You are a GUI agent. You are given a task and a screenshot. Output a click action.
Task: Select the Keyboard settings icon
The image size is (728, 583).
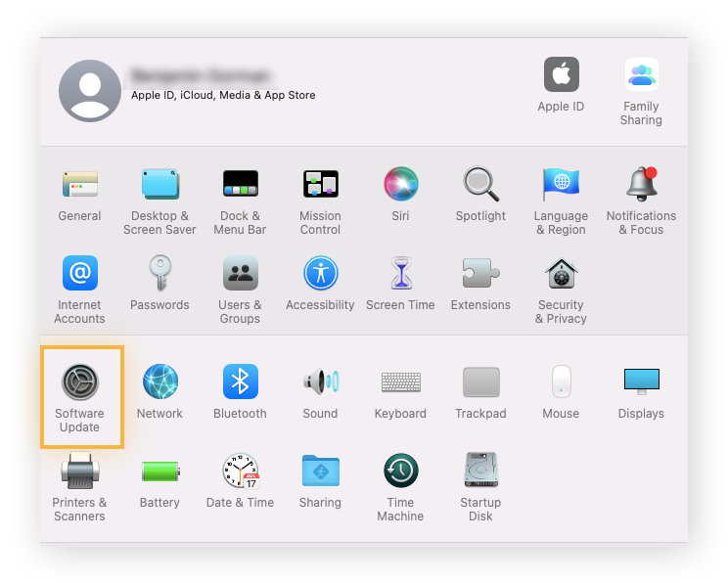point(400,382)
